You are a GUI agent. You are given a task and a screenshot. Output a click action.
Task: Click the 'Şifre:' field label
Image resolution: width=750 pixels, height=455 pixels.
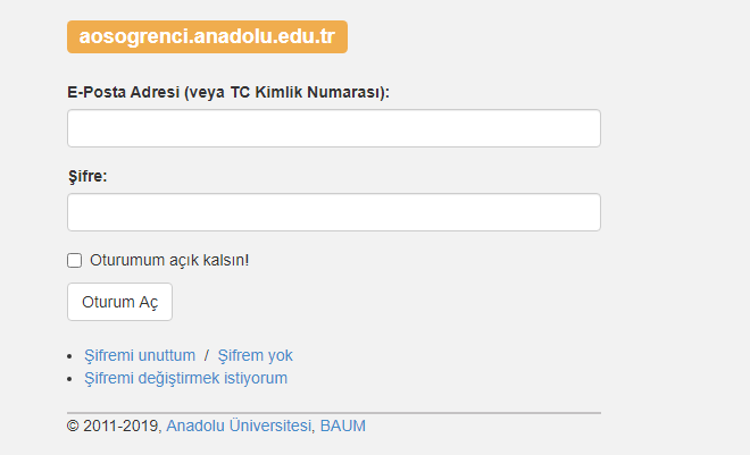tap(87, 176)
